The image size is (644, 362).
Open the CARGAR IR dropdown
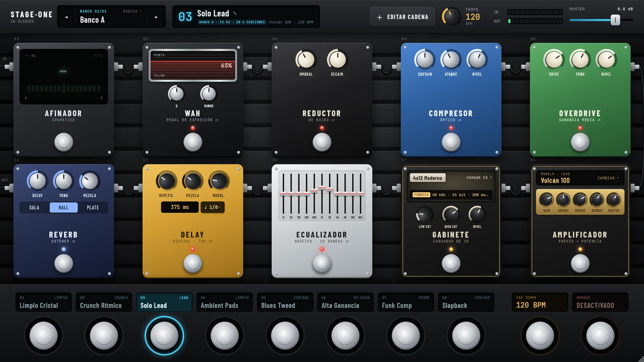[x=479, y=178]
